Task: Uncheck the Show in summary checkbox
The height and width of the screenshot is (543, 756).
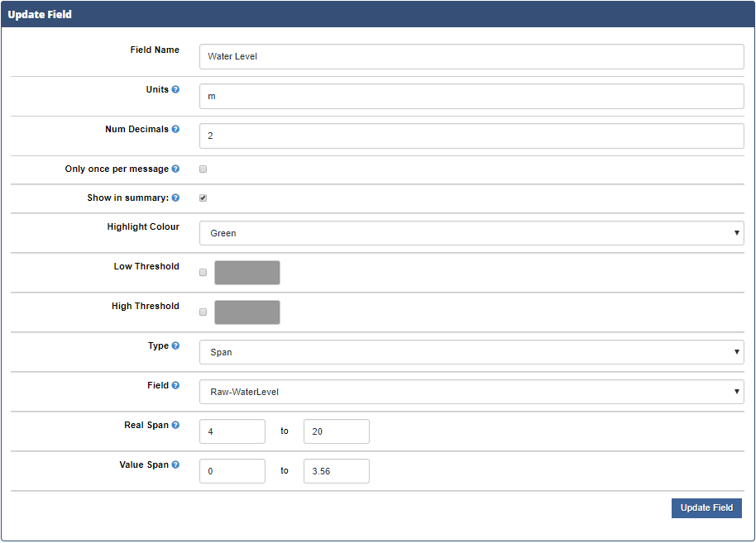Action: 203,198
